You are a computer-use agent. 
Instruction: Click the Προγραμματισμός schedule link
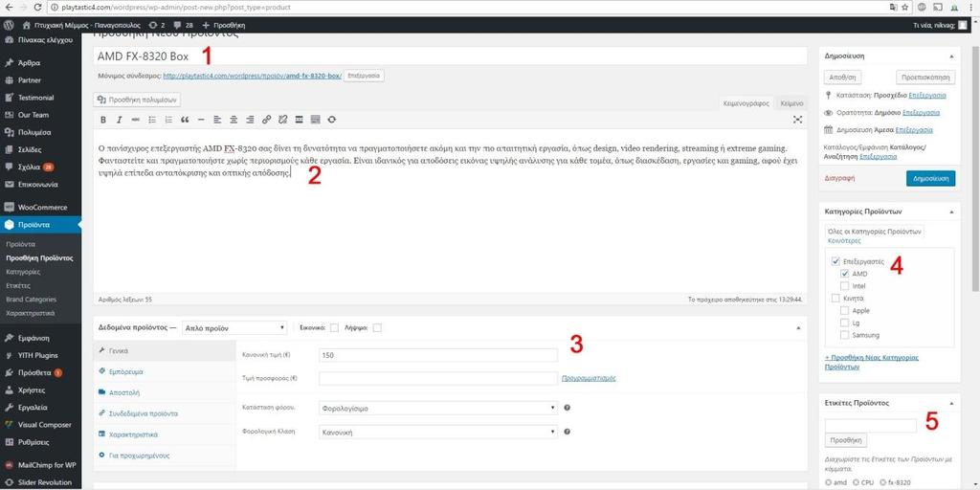click(590, 378)
